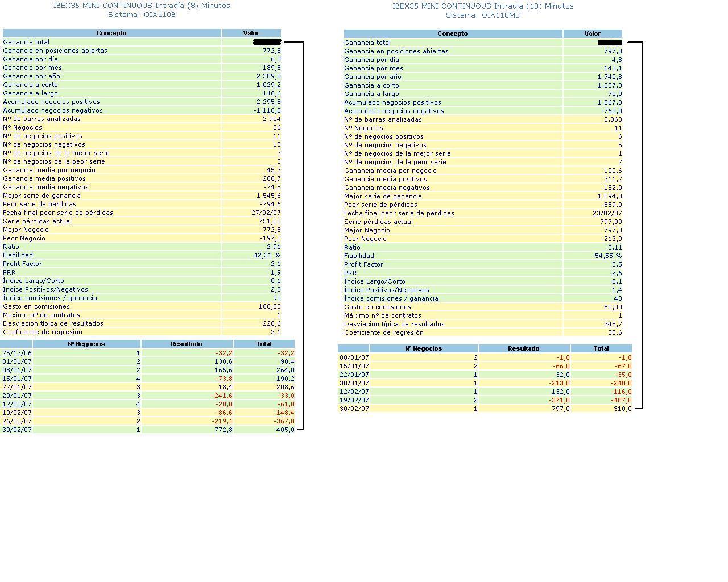Select the date 23/02/07
Viewport: 728px width, 582px height.
(607, 213)
